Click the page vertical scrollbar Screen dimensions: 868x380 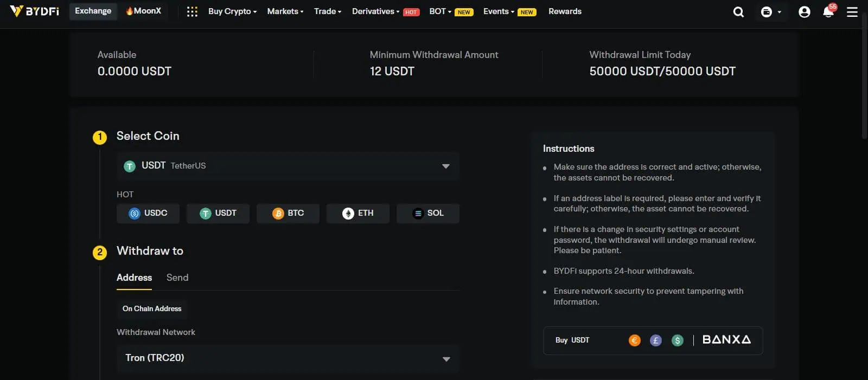coord(864,76)
